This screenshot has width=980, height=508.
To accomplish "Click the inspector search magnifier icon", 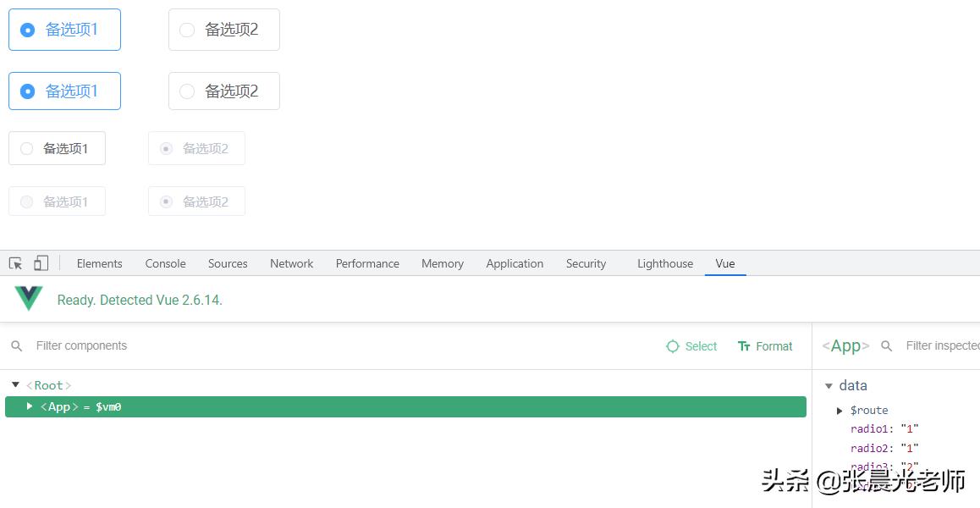I will point(886,346).
